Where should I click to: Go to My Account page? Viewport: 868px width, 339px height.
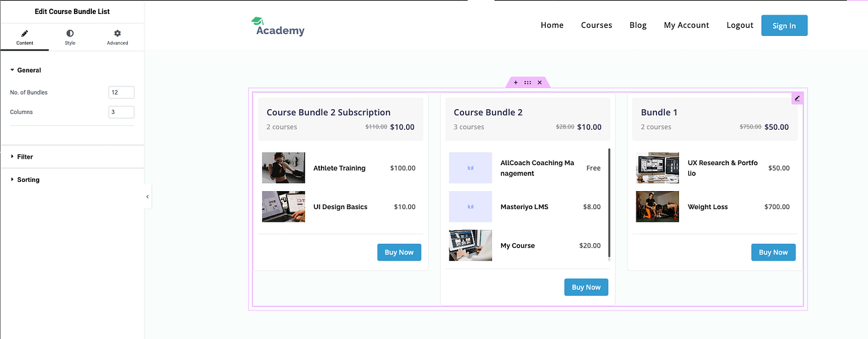[x=686, y=25]
